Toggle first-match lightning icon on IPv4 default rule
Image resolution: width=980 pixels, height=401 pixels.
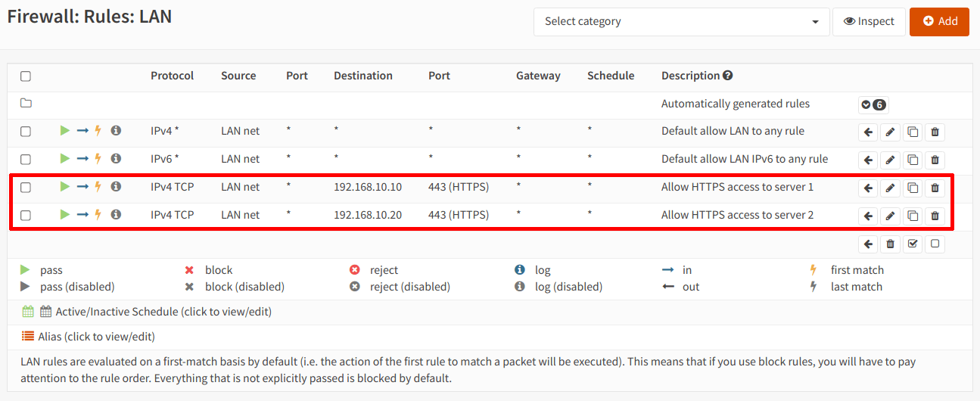[98, 131]
